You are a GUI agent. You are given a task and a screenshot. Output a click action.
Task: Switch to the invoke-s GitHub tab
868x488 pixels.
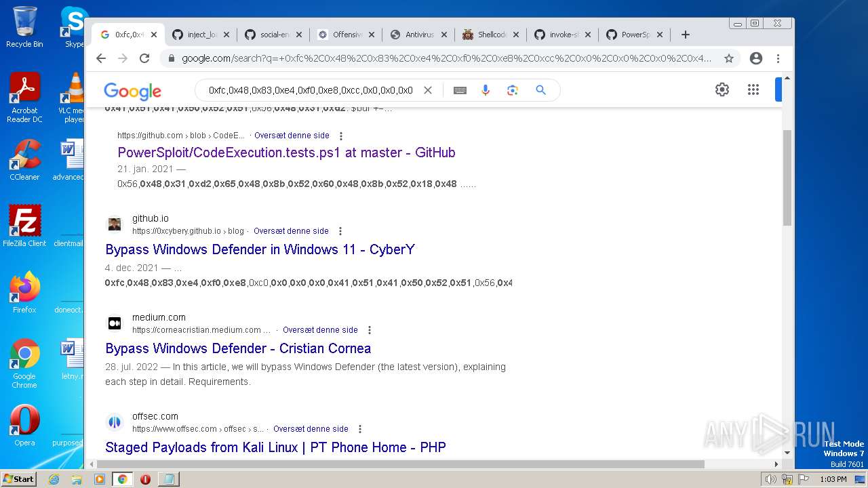point(563,35)
